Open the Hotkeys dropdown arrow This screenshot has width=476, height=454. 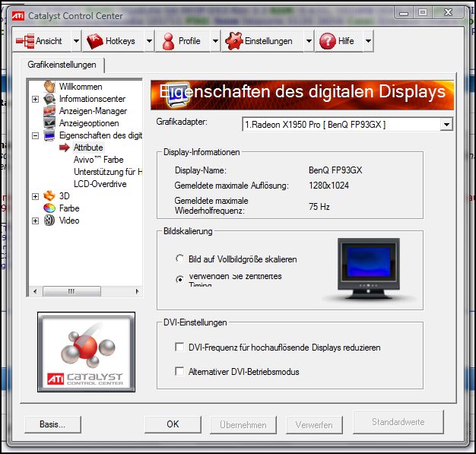(149, 41)
